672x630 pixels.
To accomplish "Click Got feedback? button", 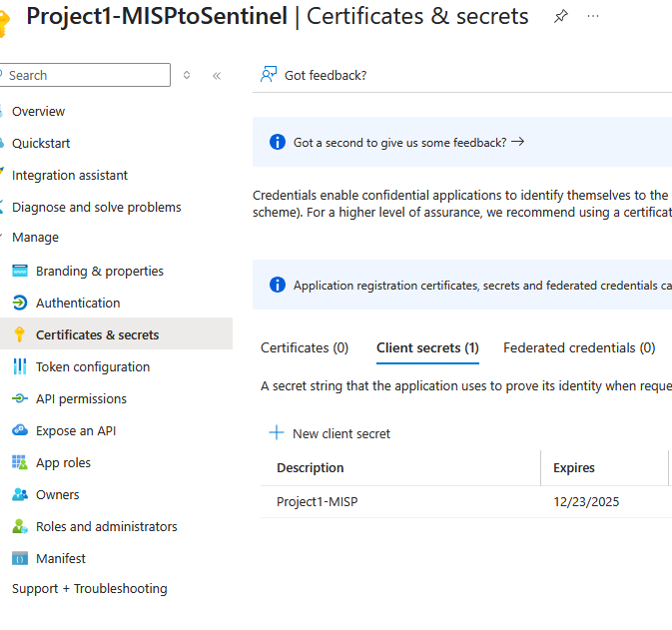I will [315, 75].
